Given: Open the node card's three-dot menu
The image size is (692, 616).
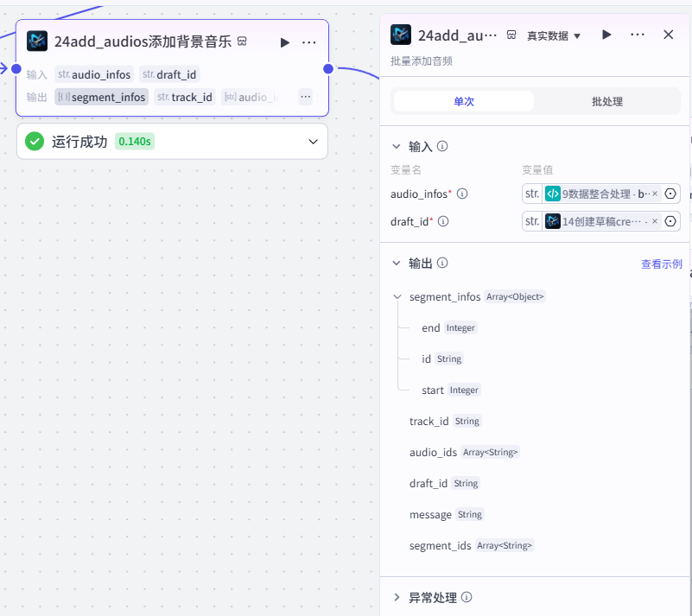Looking at the screenshot, I should tap(309, 42).
